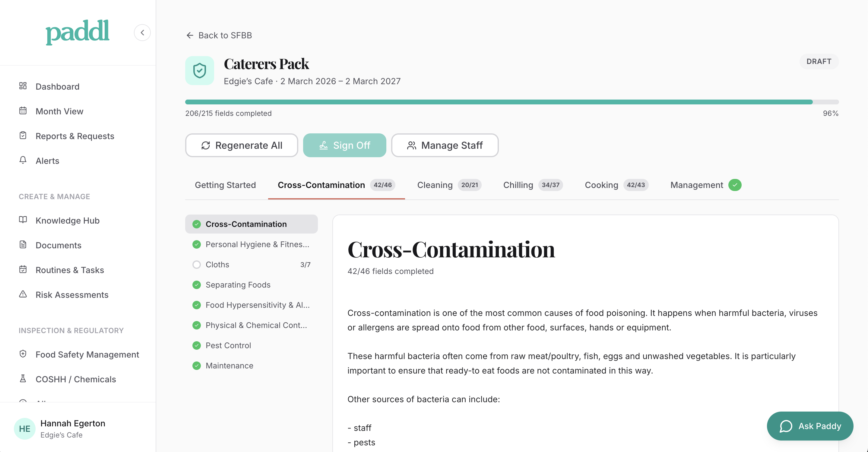
Task: Toggle the Pest Control checkmark
Action: coord(196,345)
